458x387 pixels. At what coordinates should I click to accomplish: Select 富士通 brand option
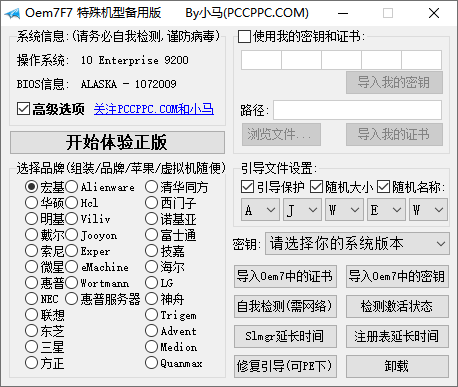click(x=151, y=235)
